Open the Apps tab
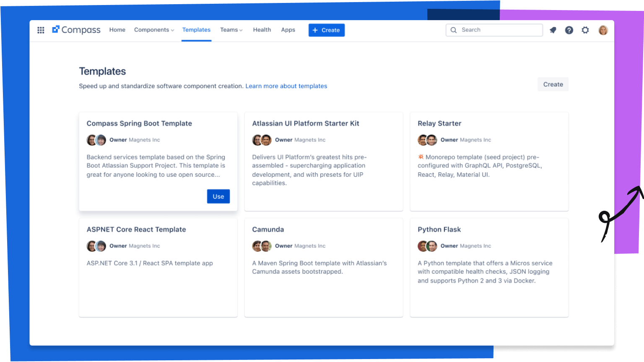The image size is (644, 362). pyautogui.click(x=288, y=30)
